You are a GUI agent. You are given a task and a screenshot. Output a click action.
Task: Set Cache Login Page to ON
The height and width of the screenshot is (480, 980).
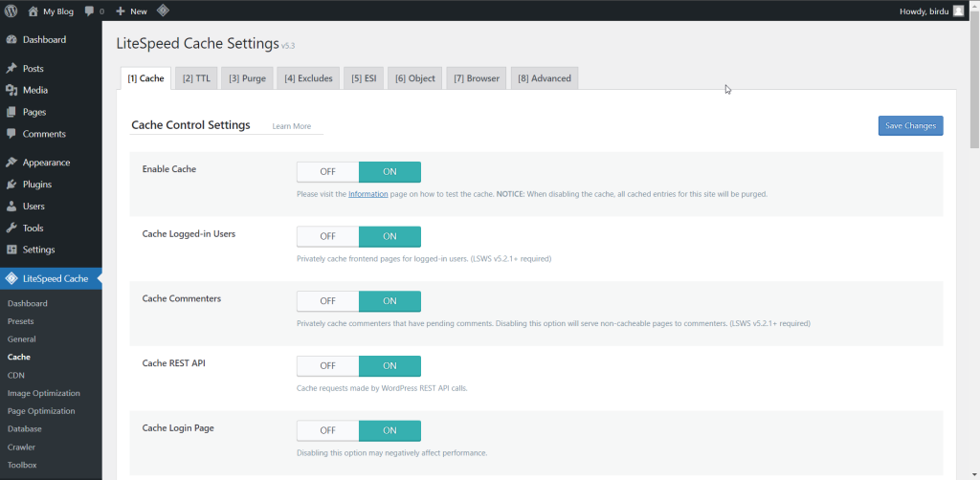click(390, 430)
